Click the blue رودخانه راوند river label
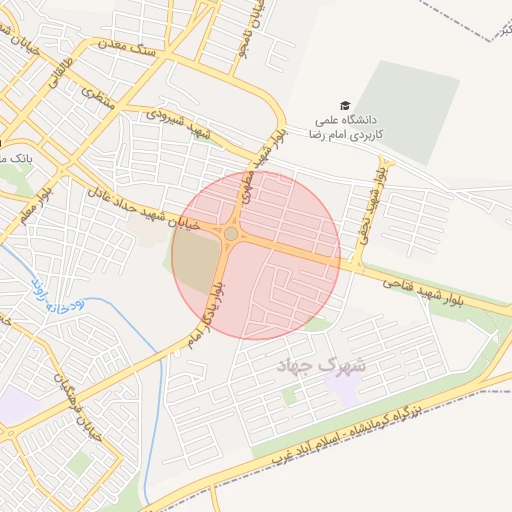The image size is (512, 512). [58, 296]
